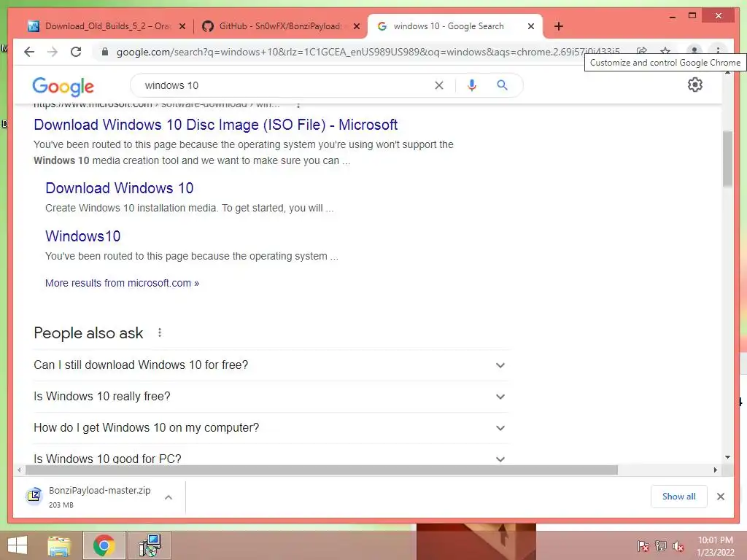The image size is (747, 560).
Task: Open 'Download Windows 10 Disc Image (ISO File)' result
Action: (215, 125)
